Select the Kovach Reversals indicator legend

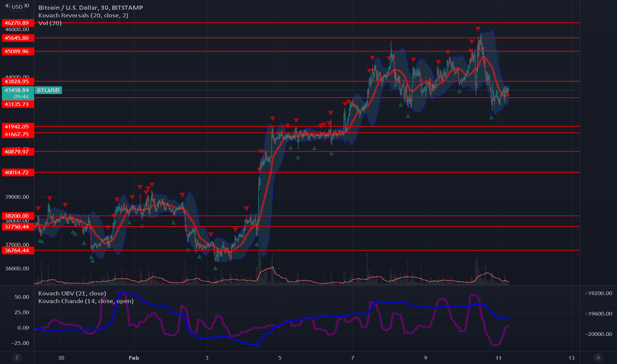click(83, 15)
